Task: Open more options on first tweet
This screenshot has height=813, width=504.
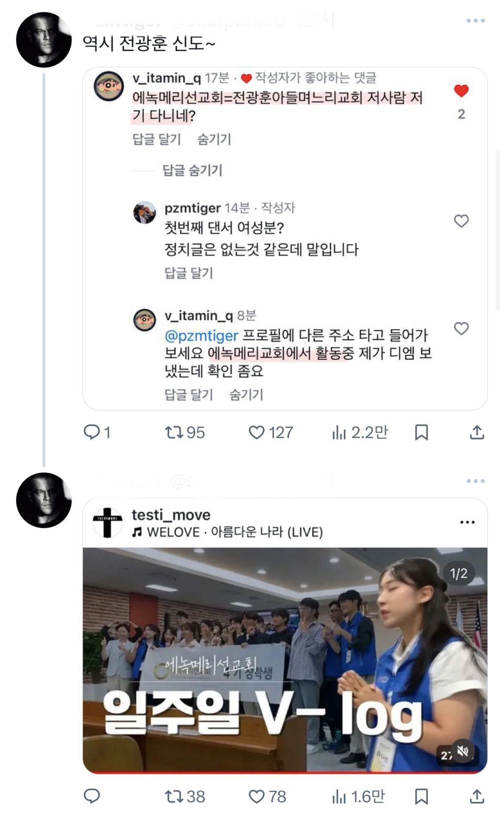Action: [475, 21]
